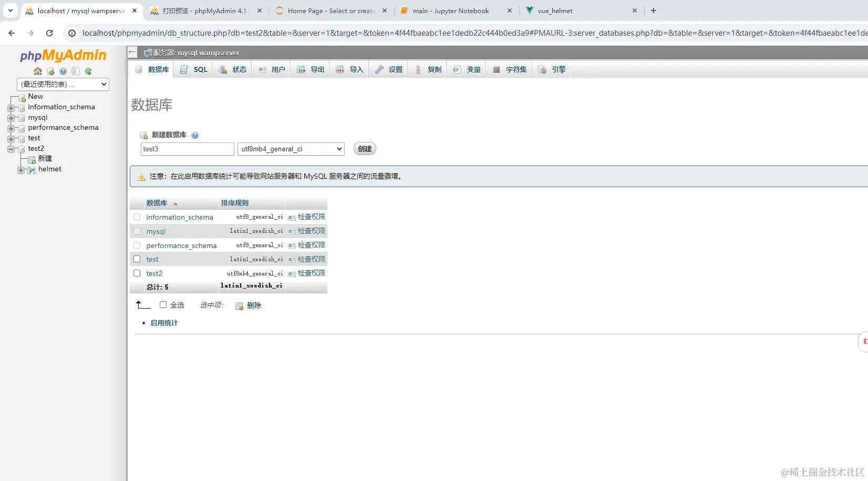Select mysql text in navigation tree
Viewport: 868px width, 481px height.
(x=38, y=118)
